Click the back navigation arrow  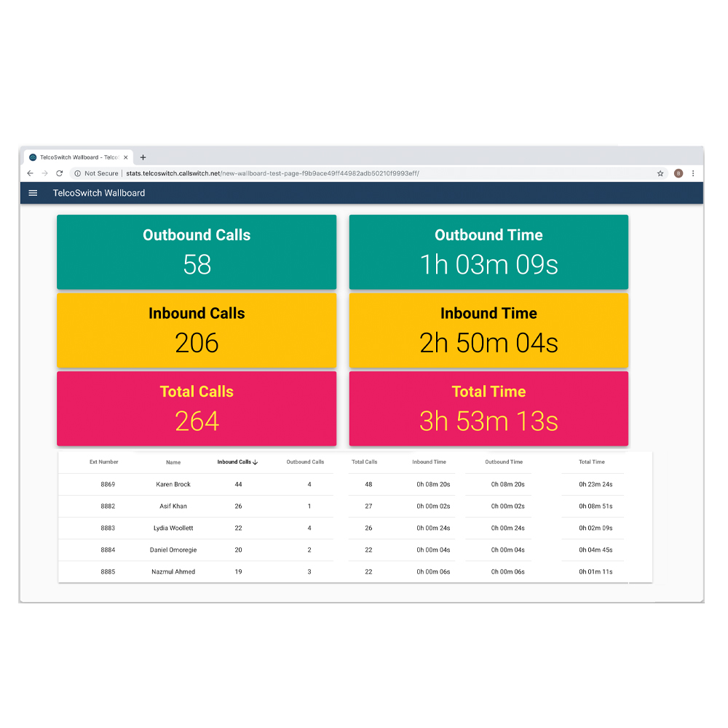coord(30,173)
